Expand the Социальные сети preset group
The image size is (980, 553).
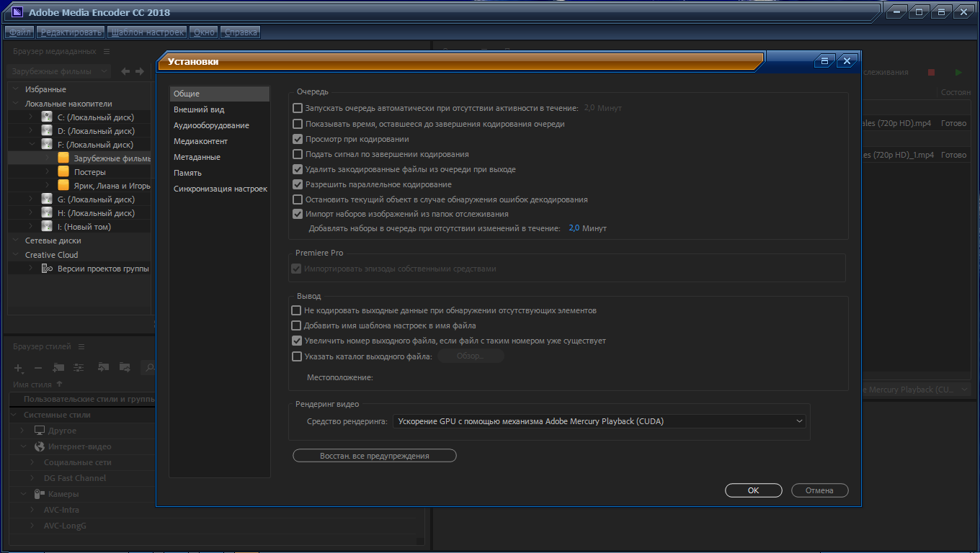32,462
